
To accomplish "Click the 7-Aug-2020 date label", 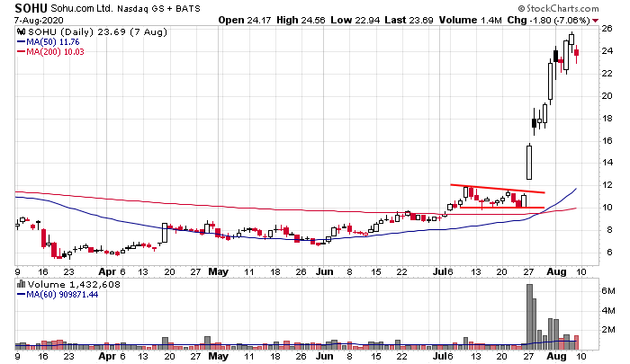I will [x=39, y=20].
